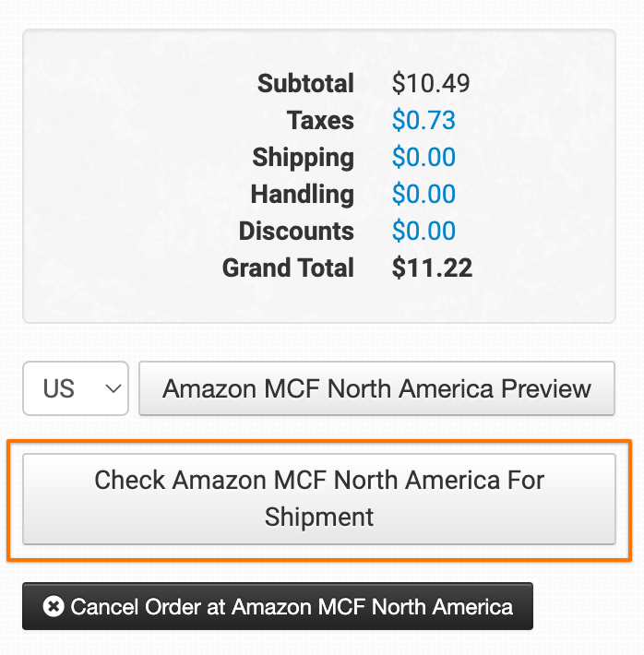Check Amazon MCF North America For Shipment
The image size is (644, 655).
[x=318, y=498]
